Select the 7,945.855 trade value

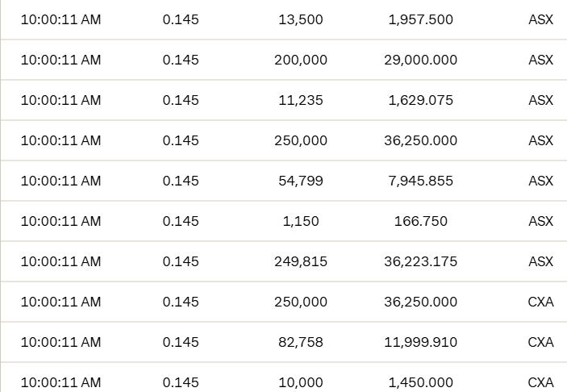420,181
